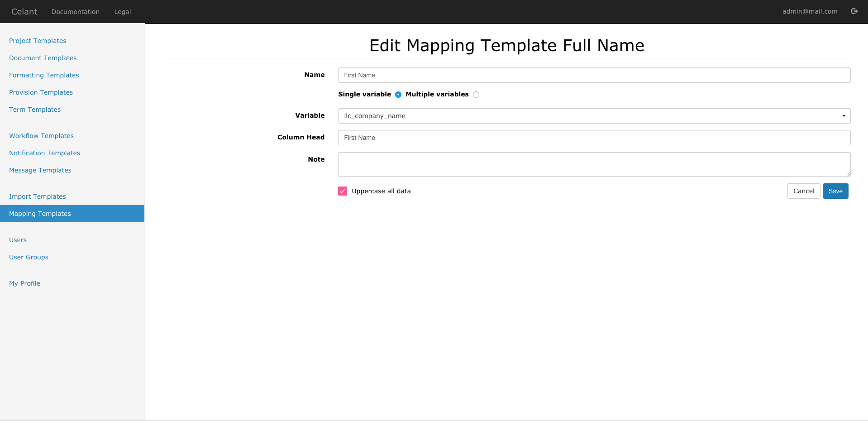This screenshot has height=421, width=868.
Task: Open the Variable dropdown arrow
Action: [843, 116]
